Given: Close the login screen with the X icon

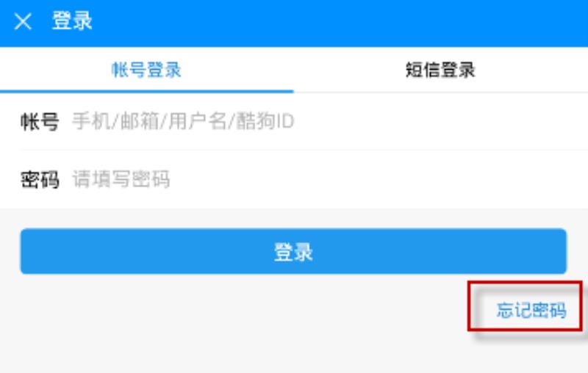Looking at the screenshot, I should 23,21.
